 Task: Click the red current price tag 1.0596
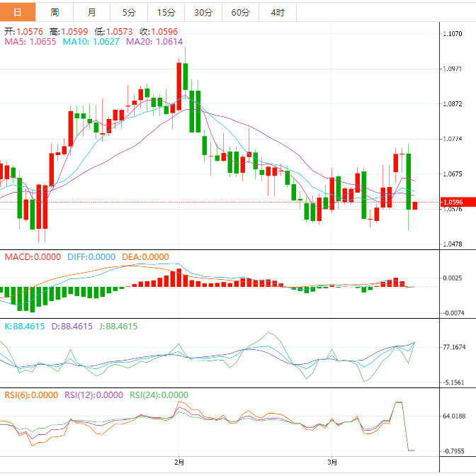click(452, 203)
